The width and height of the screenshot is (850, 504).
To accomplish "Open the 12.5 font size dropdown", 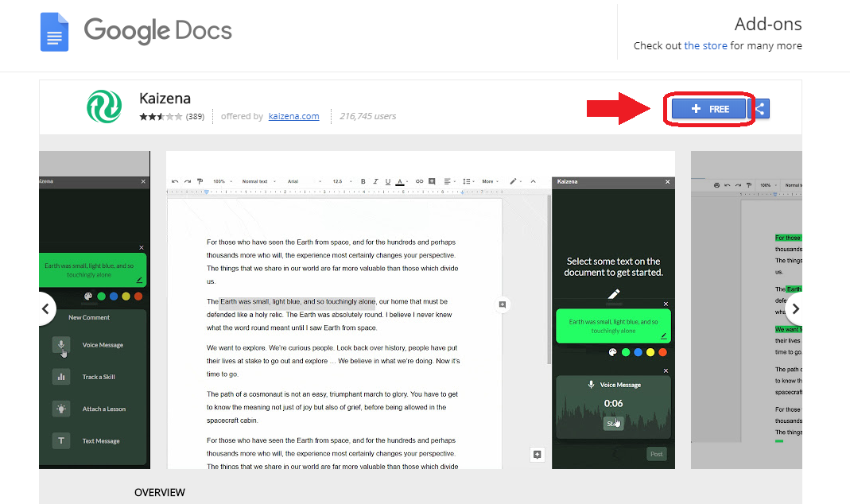I will point(343,181).
